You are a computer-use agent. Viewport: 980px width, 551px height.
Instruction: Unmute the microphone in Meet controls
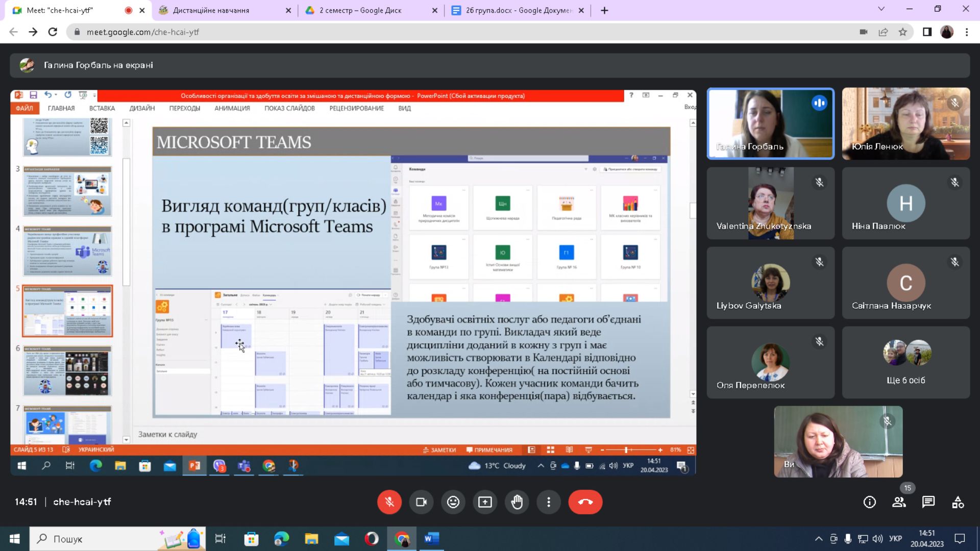coord(389,502)
